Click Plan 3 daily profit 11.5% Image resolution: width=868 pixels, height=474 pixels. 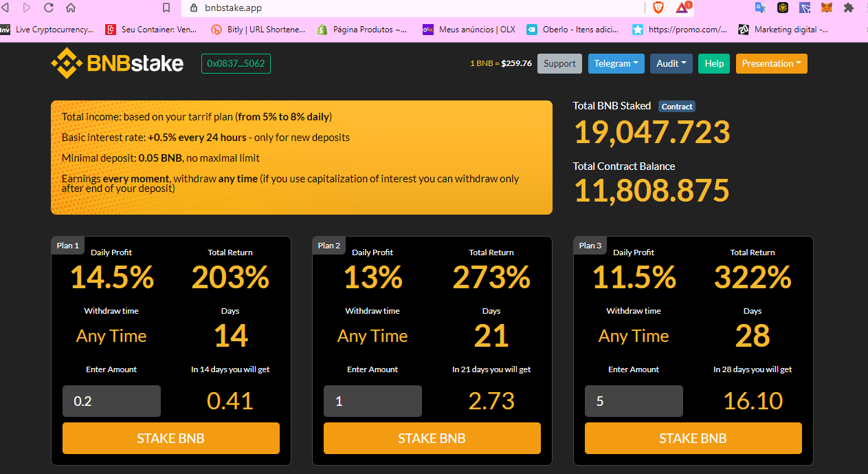(x=634, y=277)
